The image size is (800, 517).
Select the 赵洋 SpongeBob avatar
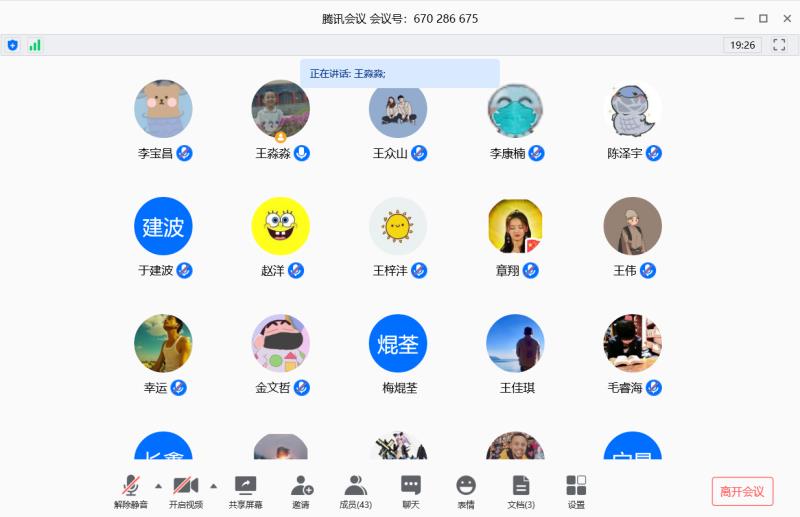[281, 226]
